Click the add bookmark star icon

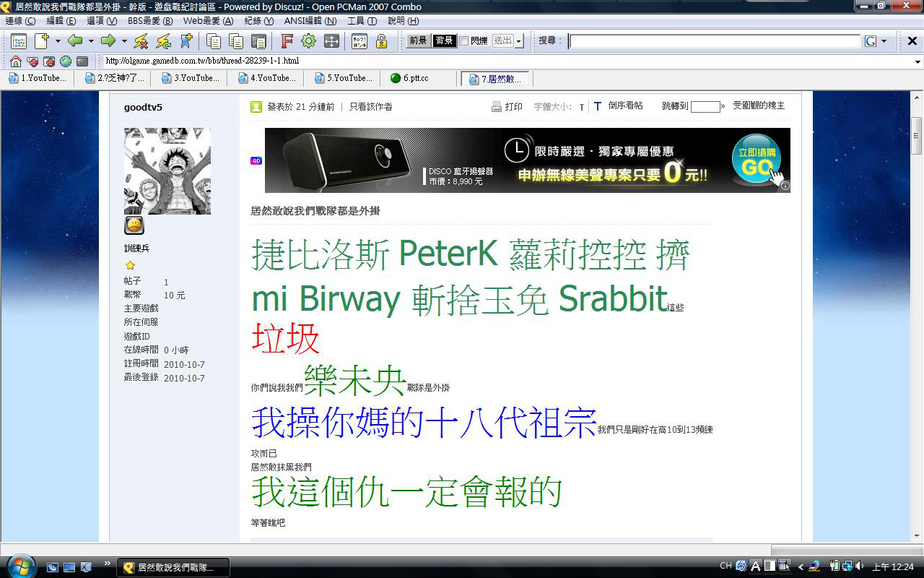pos(186,41)
